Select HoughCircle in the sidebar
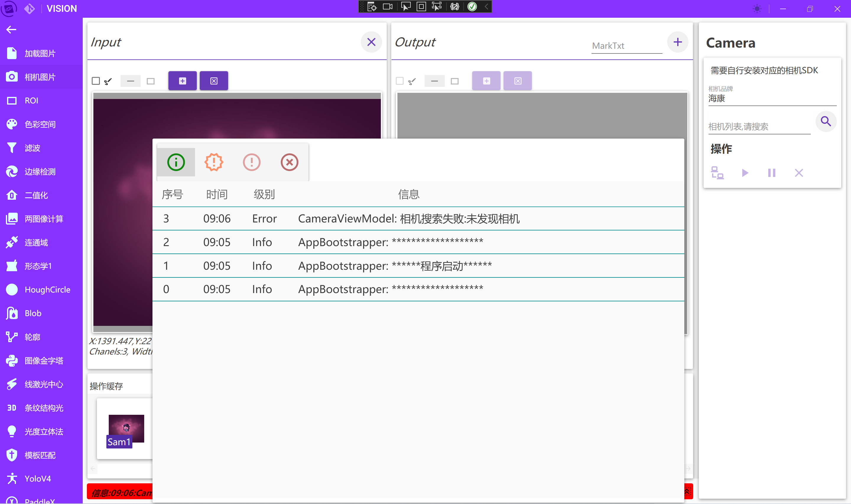 click(47, 290)
